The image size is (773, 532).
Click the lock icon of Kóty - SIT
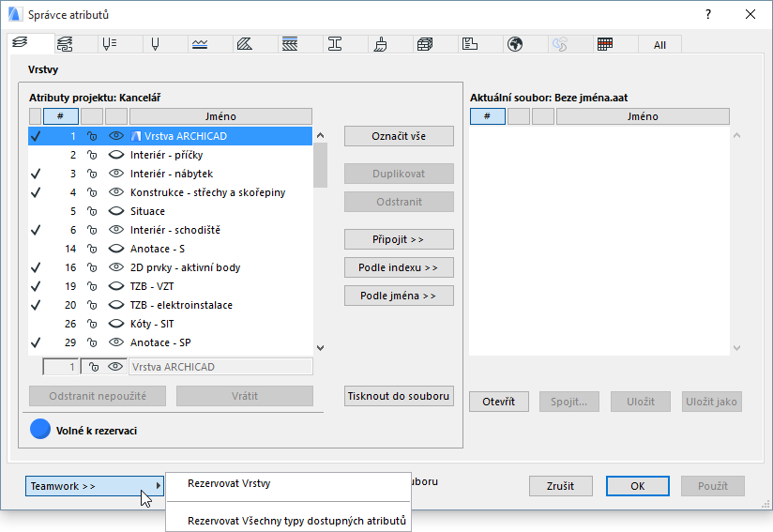(x=92, y=324)
